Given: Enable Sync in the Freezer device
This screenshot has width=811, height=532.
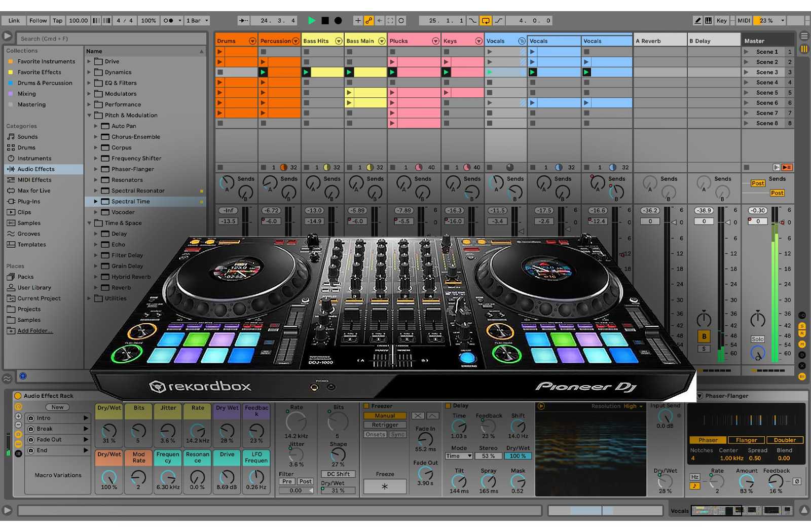Looking at the screenshot, I should pos(397,434).
